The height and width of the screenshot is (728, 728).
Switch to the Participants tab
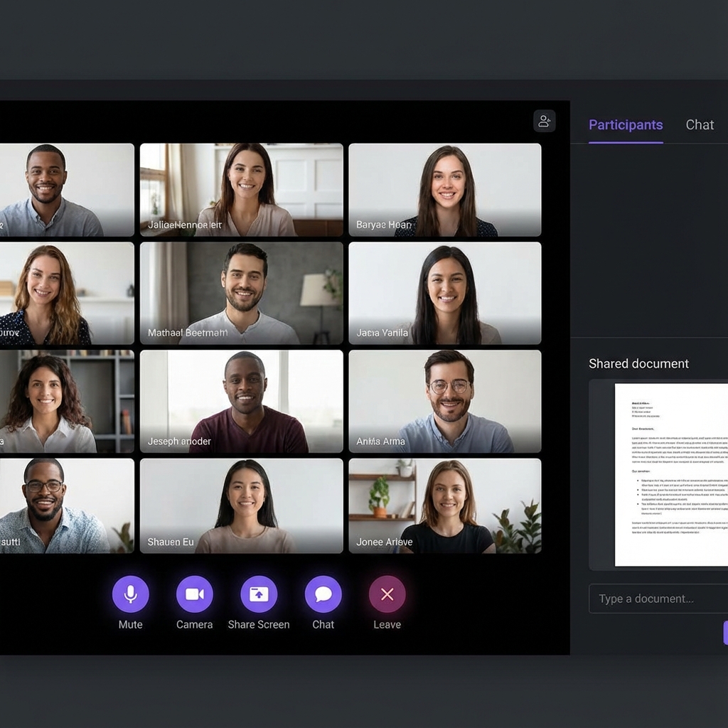point(626,125)
